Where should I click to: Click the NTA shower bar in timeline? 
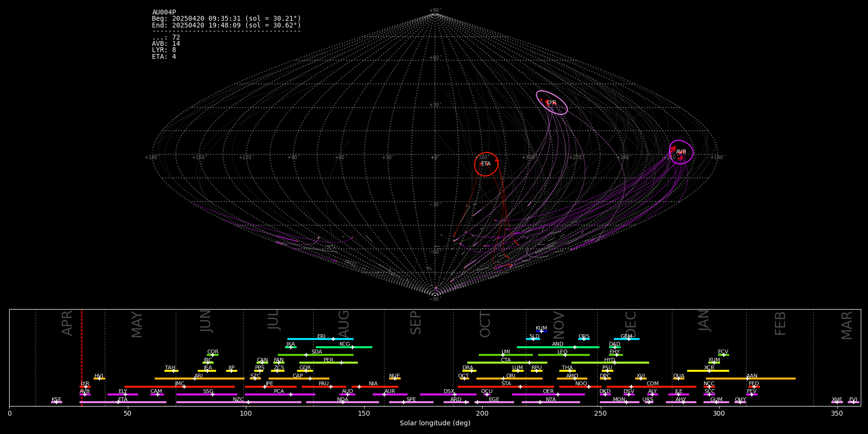(551, 402)
